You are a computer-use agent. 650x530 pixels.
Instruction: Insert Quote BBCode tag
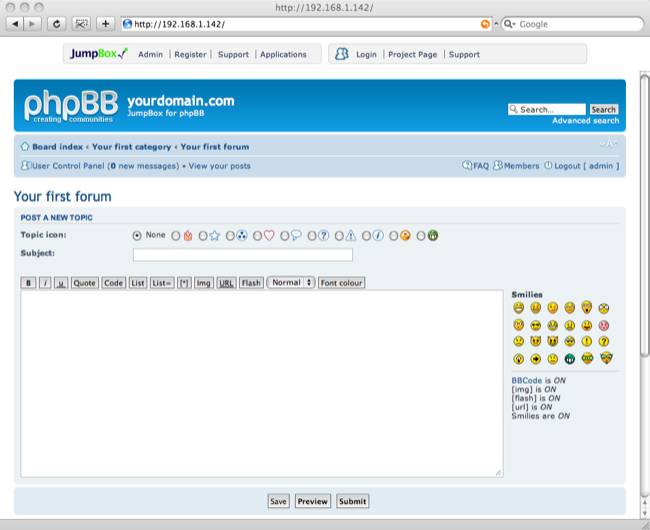[x=85, y=283]
